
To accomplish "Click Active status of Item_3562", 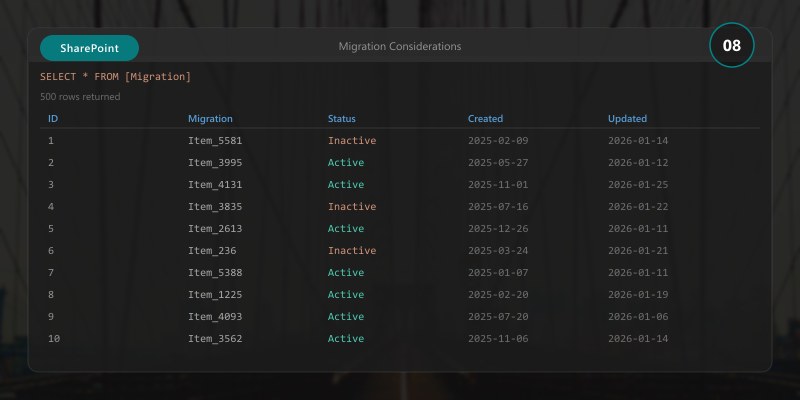I will pos(345,338).
